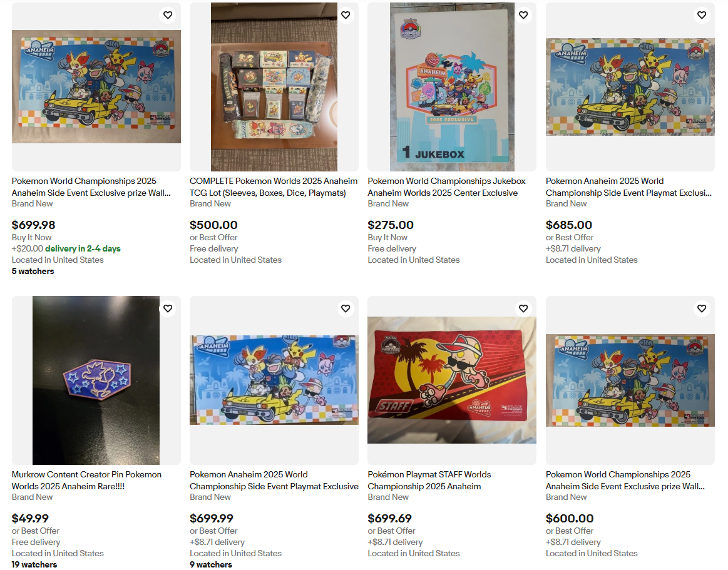728x570 pixels.
Task: Open the $685.00 Anaheim Side Event Playmat title
Action: tap(628, 187)
